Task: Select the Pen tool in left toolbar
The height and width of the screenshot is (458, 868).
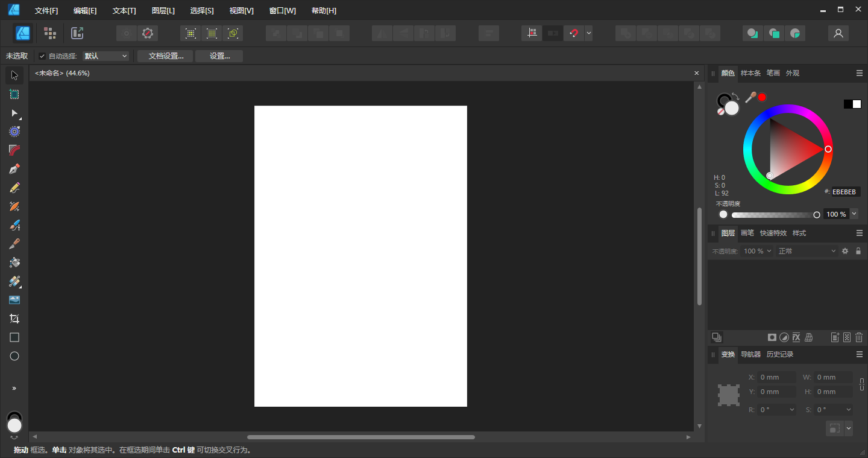Action: coord(14,169)
